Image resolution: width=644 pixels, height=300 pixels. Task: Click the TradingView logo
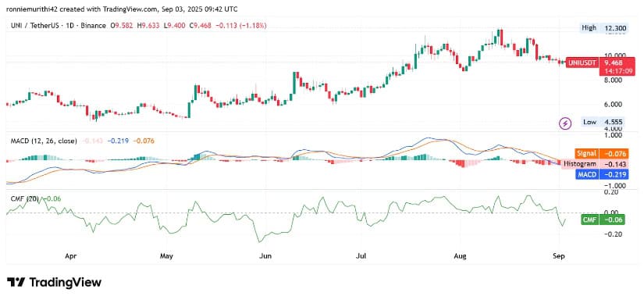pyautogui.click(x=54, y=282)
